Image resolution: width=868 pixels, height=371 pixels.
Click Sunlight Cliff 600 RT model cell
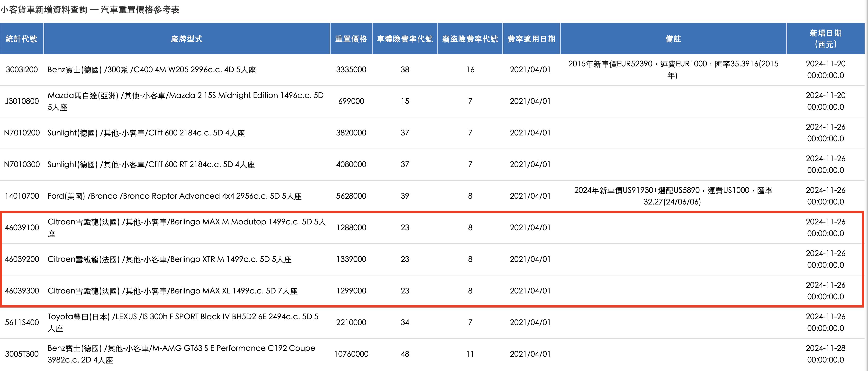(151, 165)
